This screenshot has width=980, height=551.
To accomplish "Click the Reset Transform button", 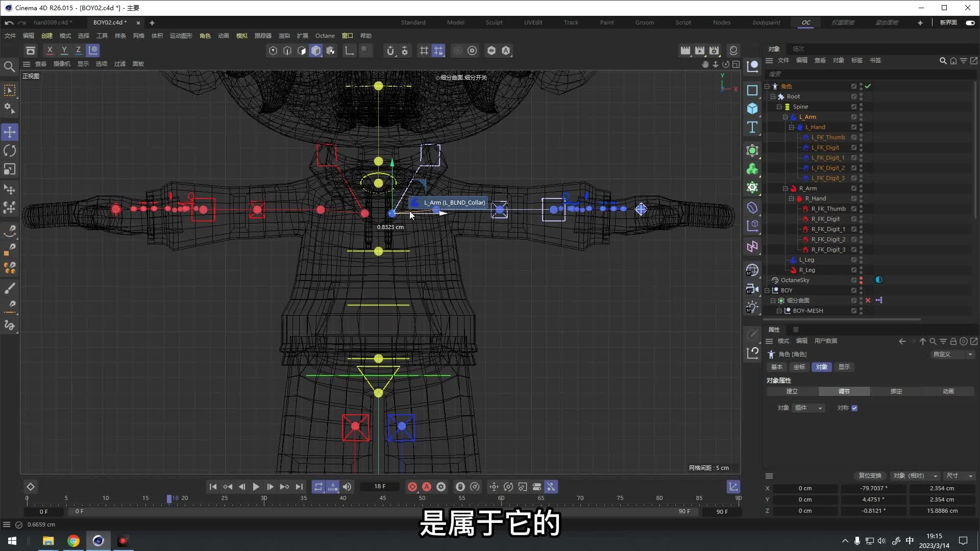I will coord(870,475).
